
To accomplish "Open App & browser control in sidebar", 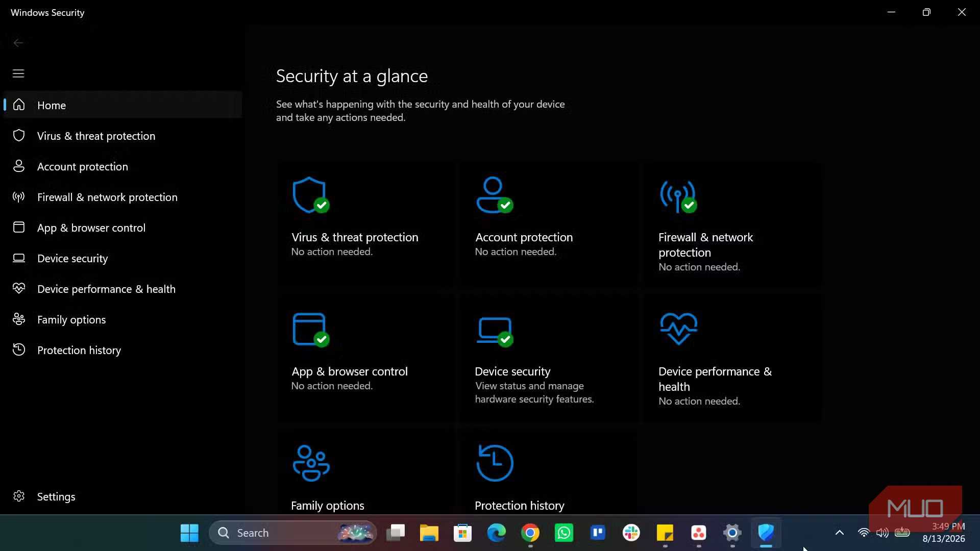I will pyautogui.click(x=122, y=228).
